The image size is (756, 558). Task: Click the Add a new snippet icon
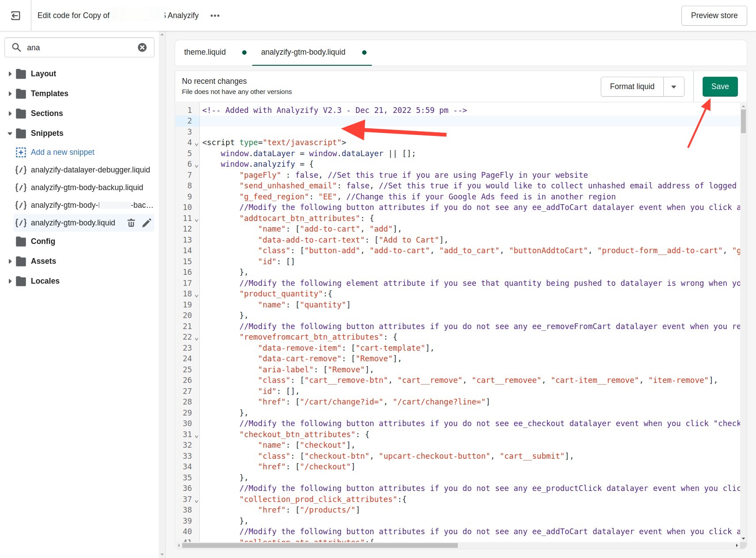(x=21, y=152)
